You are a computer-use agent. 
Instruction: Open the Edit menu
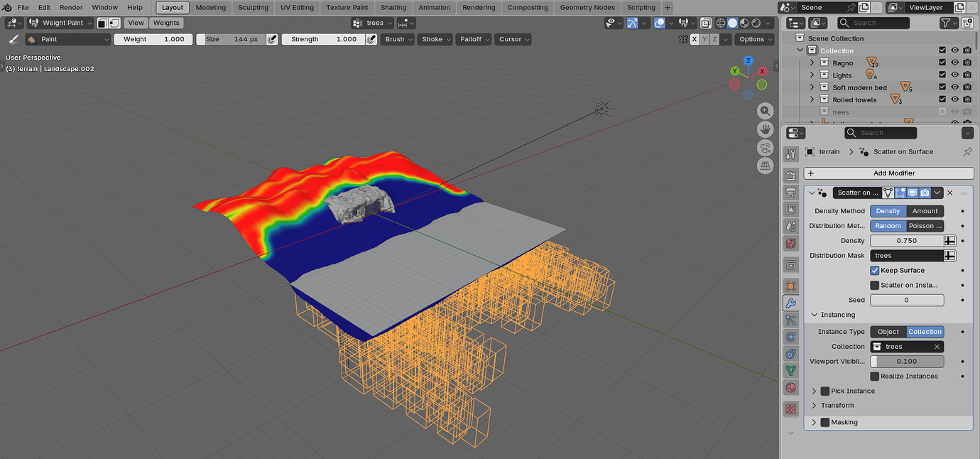click(x=44, y=7)
